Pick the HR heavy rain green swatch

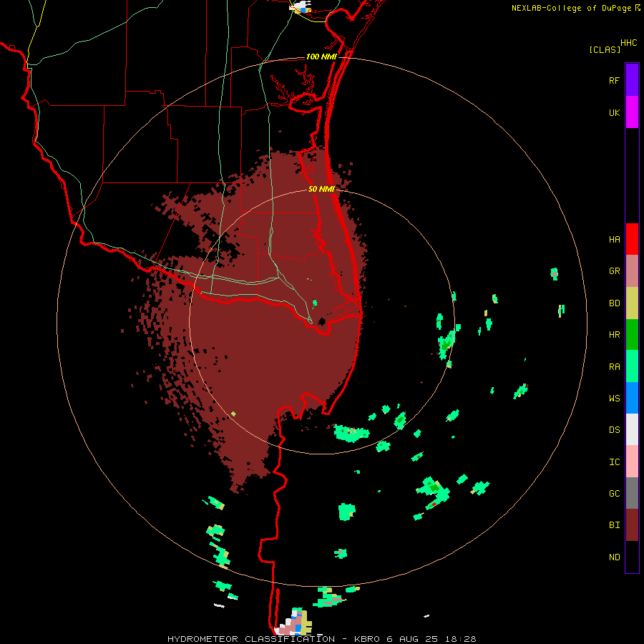click(632, 335)
